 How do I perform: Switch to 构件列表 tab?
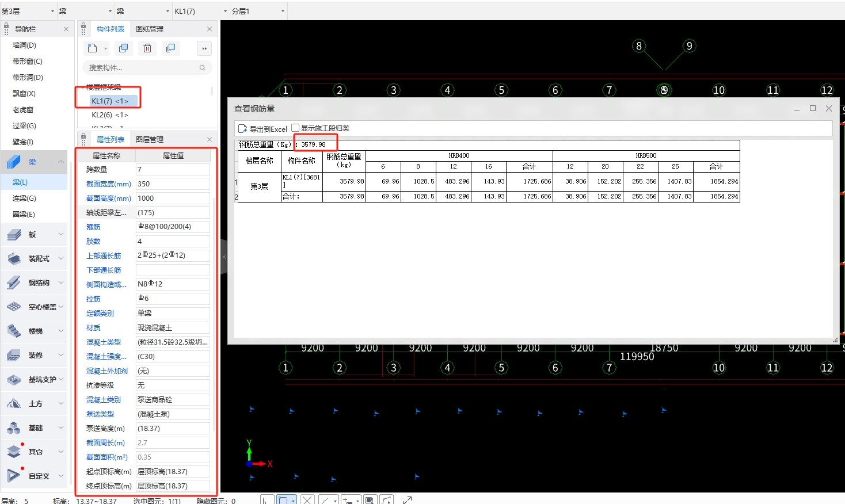point(110,29)
